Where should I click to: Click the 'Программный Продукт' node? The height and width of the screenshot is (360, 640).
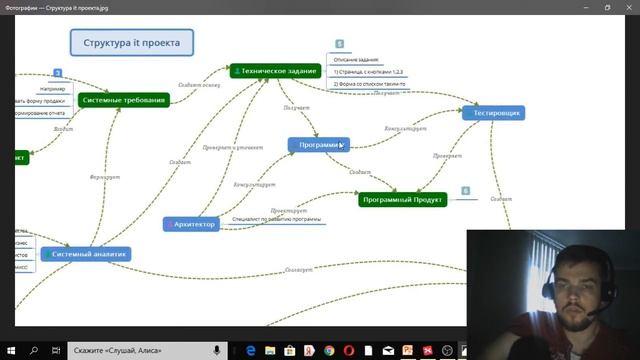tap(402, 200)
